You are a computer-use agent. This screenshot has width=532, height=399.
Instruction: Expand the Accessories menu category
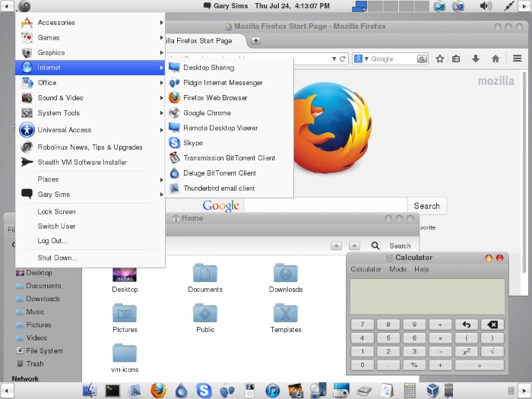coord(90,22)
